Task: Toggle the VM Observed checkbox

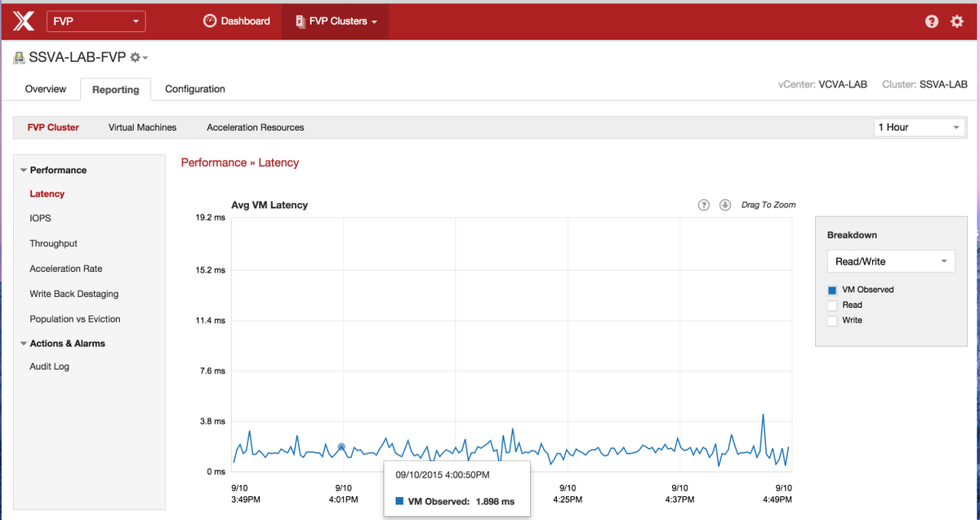Action: pyautogui.click(x=832, y=290)
